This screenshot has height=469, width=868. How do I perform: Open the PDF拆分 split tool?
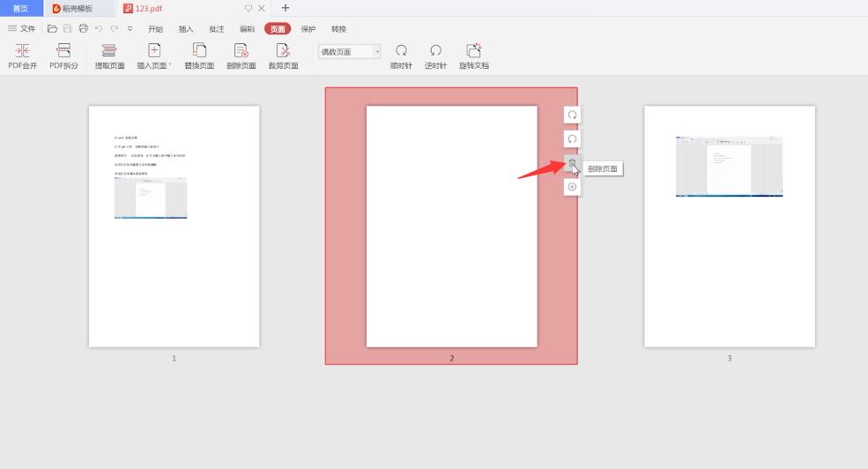[x=63, y=56]
